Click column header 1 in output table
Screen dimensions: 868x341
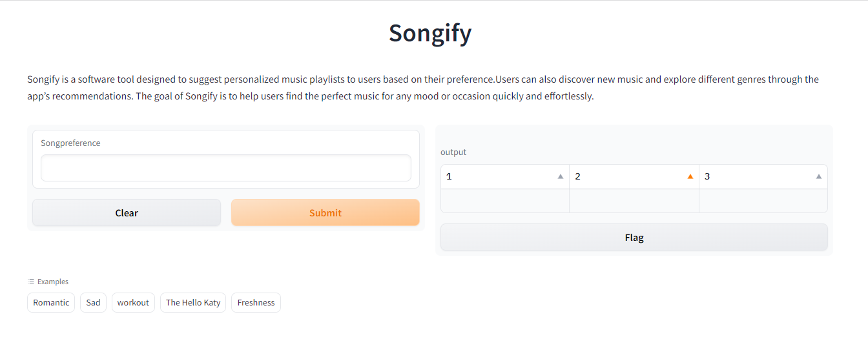click(x=505, y=176)
